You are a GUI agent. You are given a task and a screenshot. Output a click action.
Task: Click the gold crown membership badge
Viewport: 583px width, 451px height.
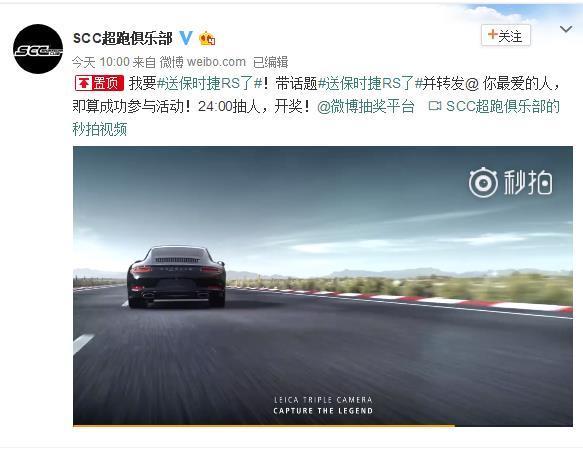click(207, 38)
